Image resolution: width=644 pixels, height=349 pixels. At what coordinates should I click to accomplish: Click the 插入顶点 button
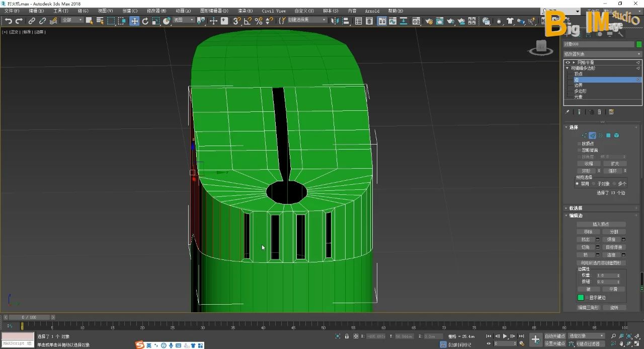(601, 224)
